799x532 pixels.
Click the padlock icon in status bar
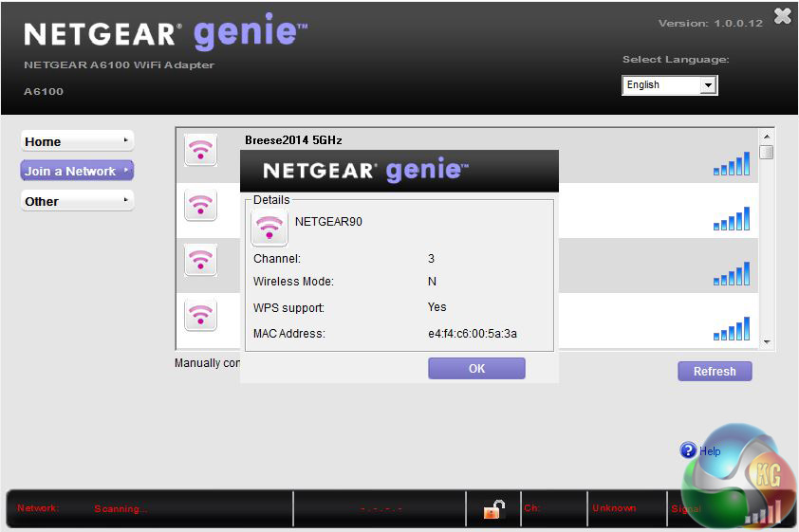pyautogui.click(x=493, y=509)
